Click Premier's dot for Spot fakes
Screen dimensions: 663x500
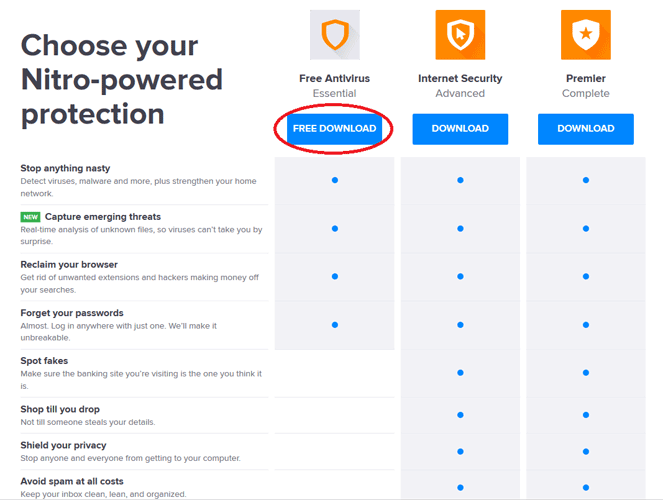coord(586,373)
